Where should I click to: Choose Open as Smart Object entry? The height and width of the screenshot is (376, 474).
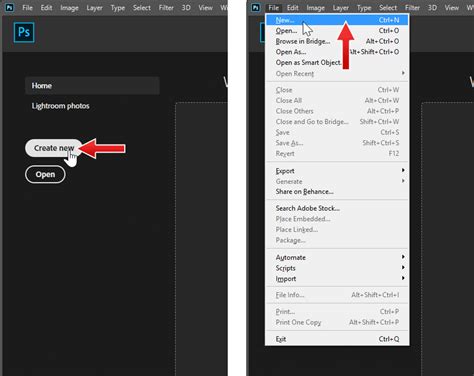337,63
